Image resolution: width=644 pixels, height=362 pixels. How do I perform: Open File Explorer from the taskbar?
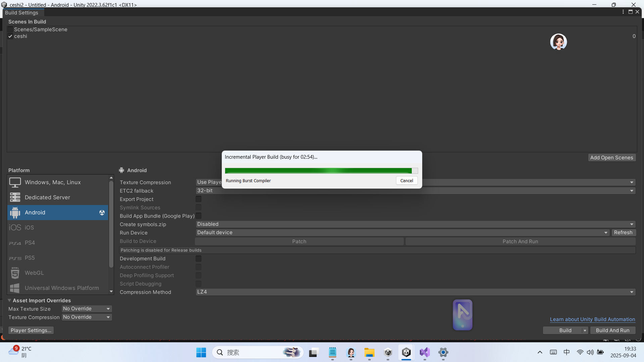[369, 353]
